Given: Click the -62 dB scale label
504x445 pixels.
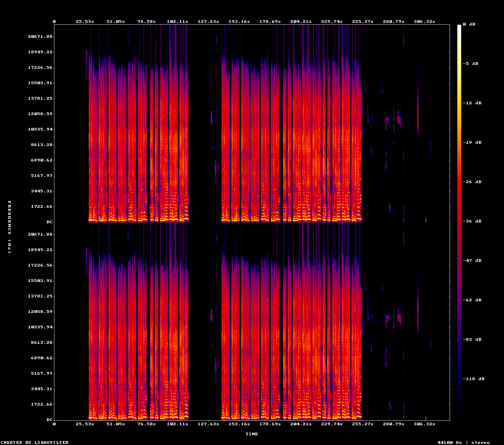Looking at the screenshot, I should pyautogui.click(x=472, y=300).
